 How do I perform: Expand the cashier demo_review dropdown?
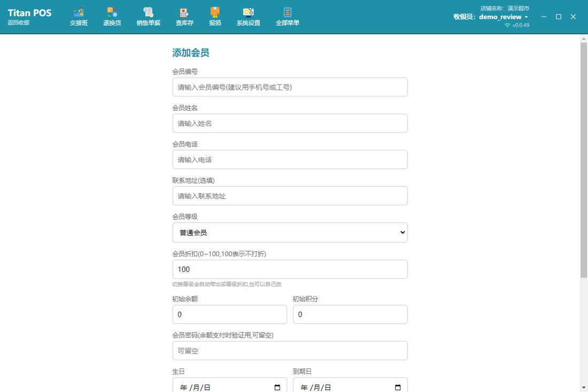click(x=526, y=17)
